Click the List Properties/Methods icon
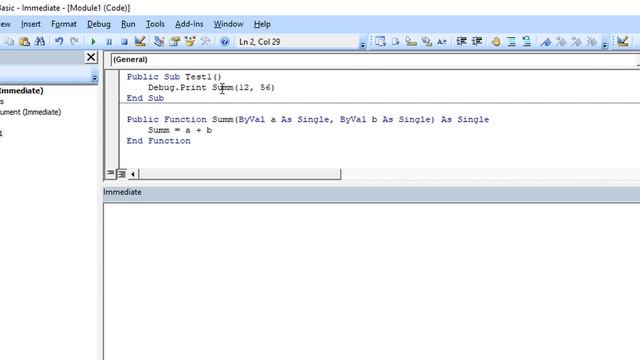Viewport: 640px width, 360px height. (380, 41)
